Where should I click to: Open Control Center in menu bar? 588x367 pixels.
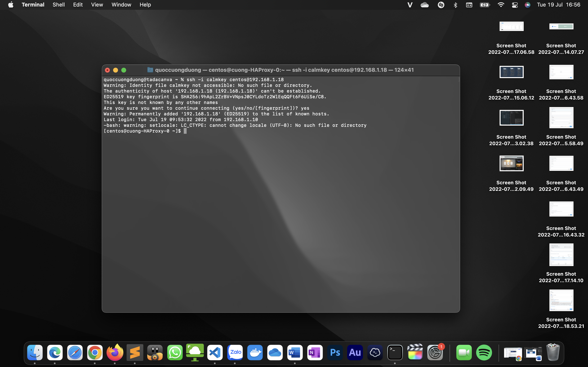[x=515, y=5]
